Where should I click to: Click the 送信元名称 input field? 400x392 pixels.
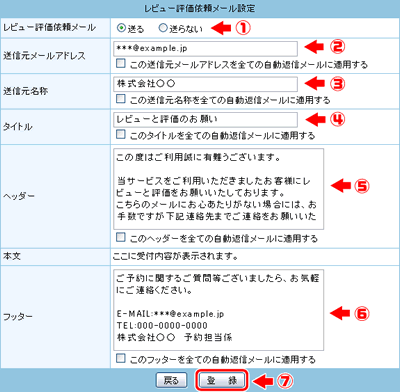point(205,84)
